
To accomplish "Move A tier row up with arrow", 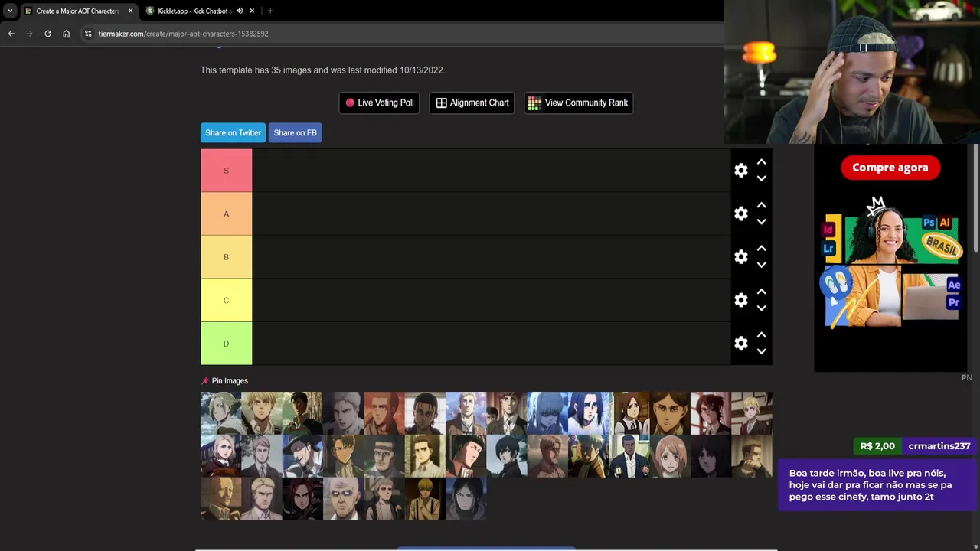I will click(x=761, y=205).
